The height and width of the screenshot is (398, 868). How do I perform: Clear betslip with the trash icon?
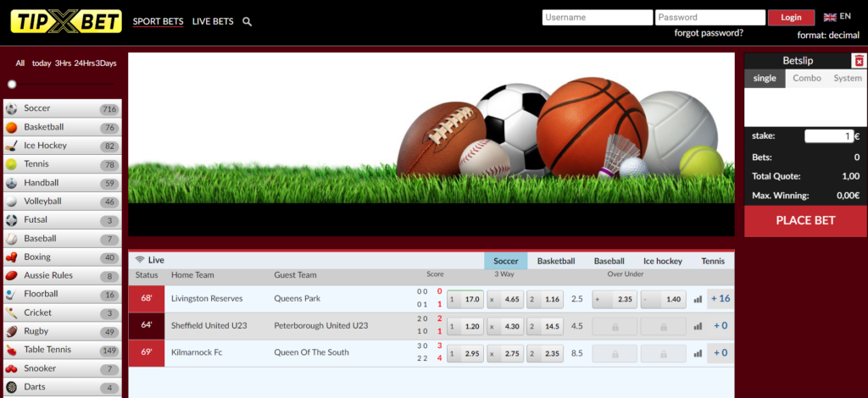(860, 61)
